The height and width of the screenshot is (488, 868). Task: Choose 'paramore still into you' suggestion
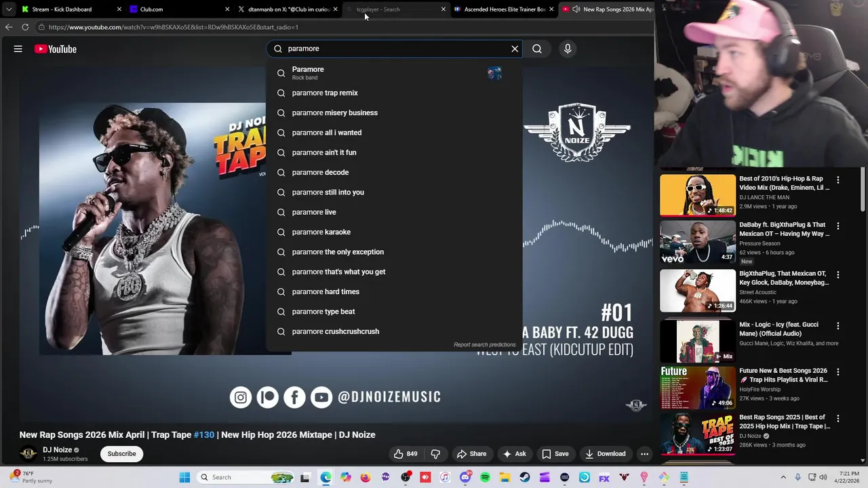coord(394,192)
